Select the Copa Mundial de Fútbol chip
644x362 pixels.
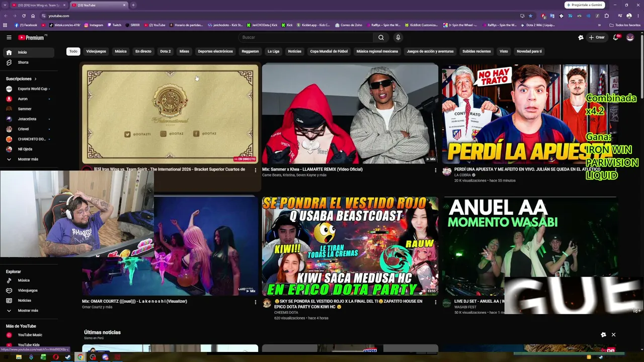tap(329, 51)
